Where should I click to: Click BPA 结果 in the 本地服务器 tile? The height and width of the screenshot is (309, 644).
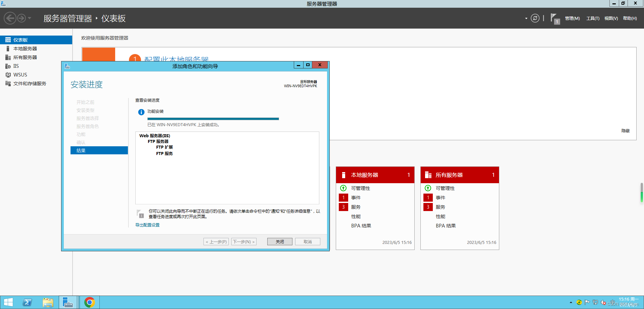pos(361,226)
